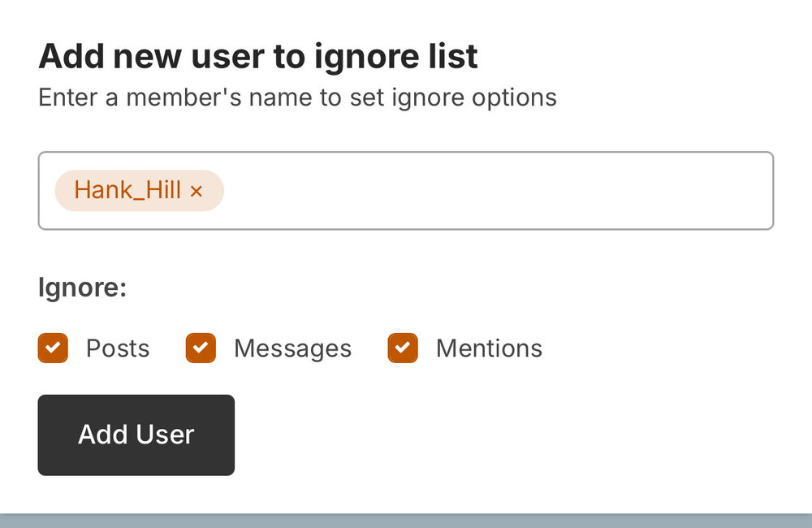Click the Messages label text
The width and height of the screenshot is (812, 528).
tap(292, 348)
